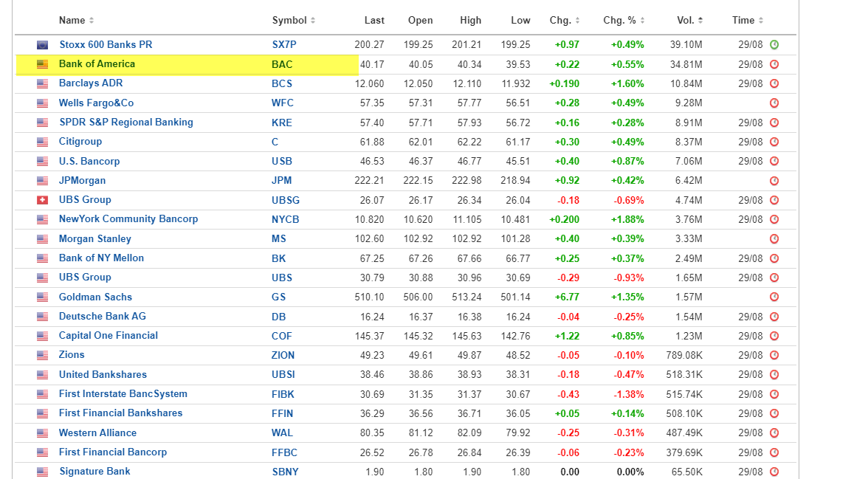The width and height of the screenshot is (868, 479).
Task: Open U.S. Bancorp link
Action: pos(89,161)
